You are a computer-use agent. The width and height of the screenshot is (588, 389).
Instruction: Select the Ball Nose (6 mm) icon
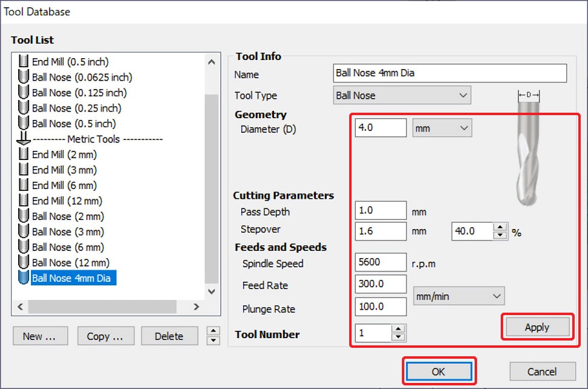(x=24, y=247)
